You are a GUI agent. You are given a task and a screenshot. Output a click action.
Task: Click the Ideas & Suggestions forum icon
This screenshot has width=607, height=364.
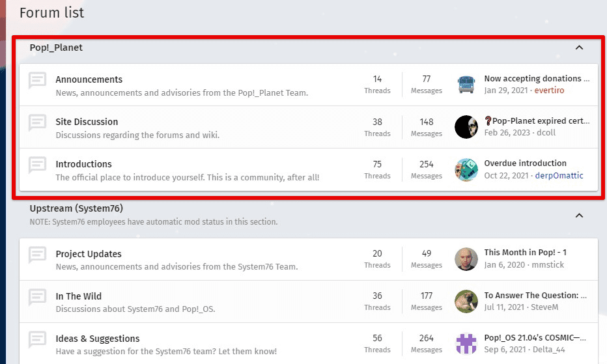click(x=38, y=340)
